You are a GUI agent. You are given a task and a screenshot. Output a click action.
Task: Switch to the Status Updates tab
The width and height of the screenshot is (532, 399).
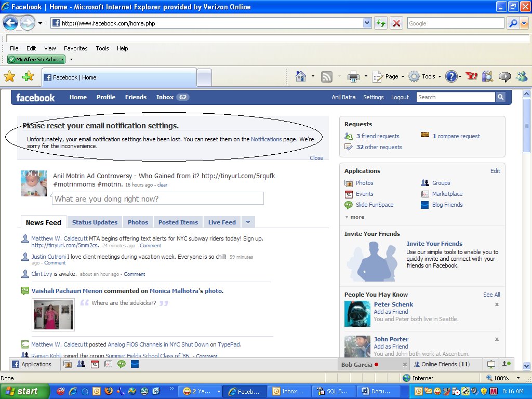pos(95,222)
